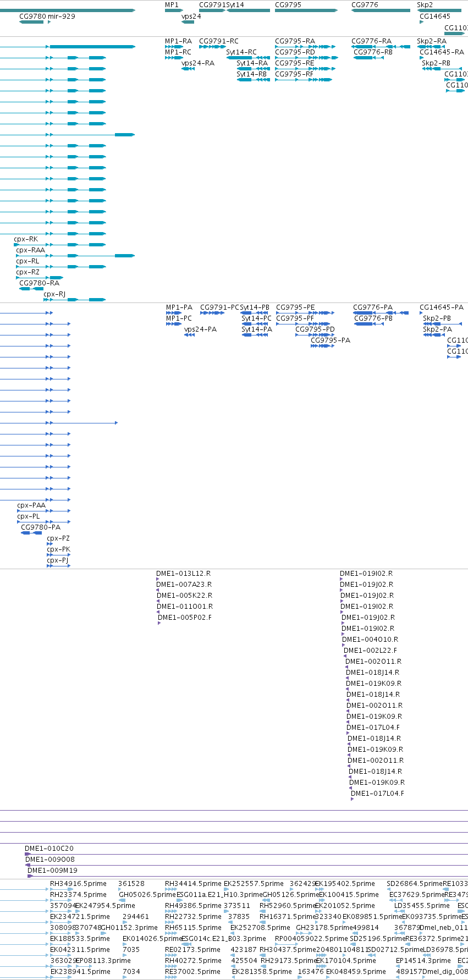Screen dimensions: 468x980
Task: Select transcript cpx-RJ
Action: coord(54,294)
